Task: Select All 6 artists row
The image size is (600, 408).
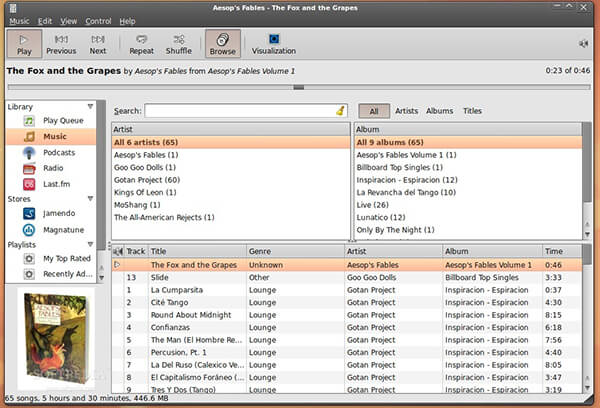Action: [x=231, y=142]
